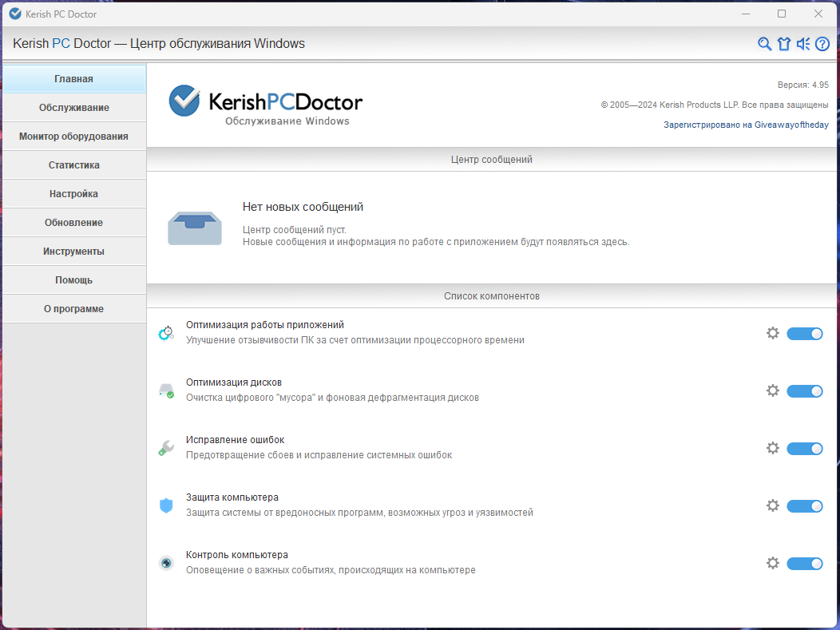This screenshot has height=630, width=840.
Task: Click the empty inbox tray icon
Action: point(195,228)
